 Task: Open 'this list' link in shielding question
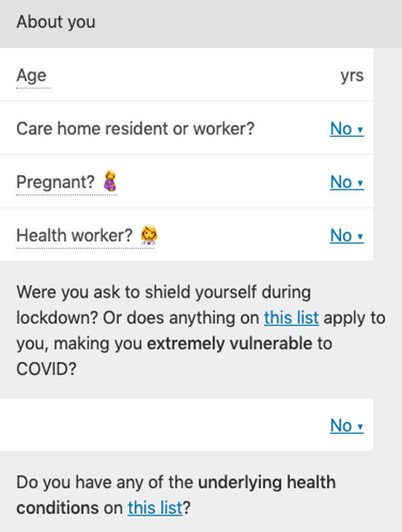(x=291, y=318)
